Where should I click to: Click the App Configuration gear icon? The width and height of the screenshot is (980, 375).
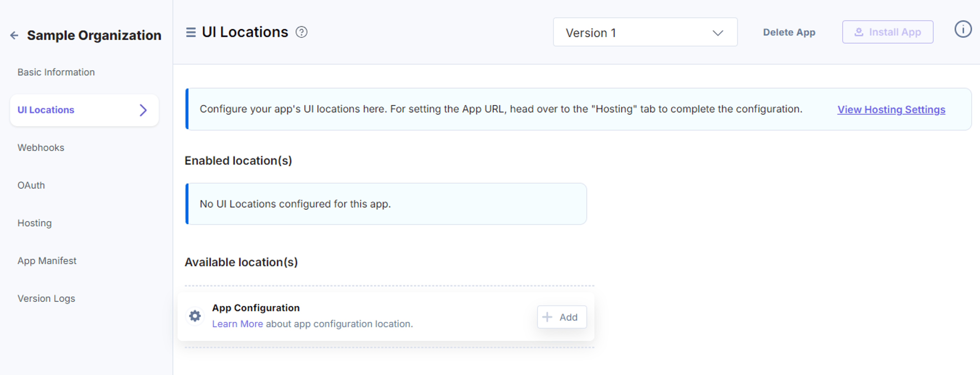tap(195, 316)
